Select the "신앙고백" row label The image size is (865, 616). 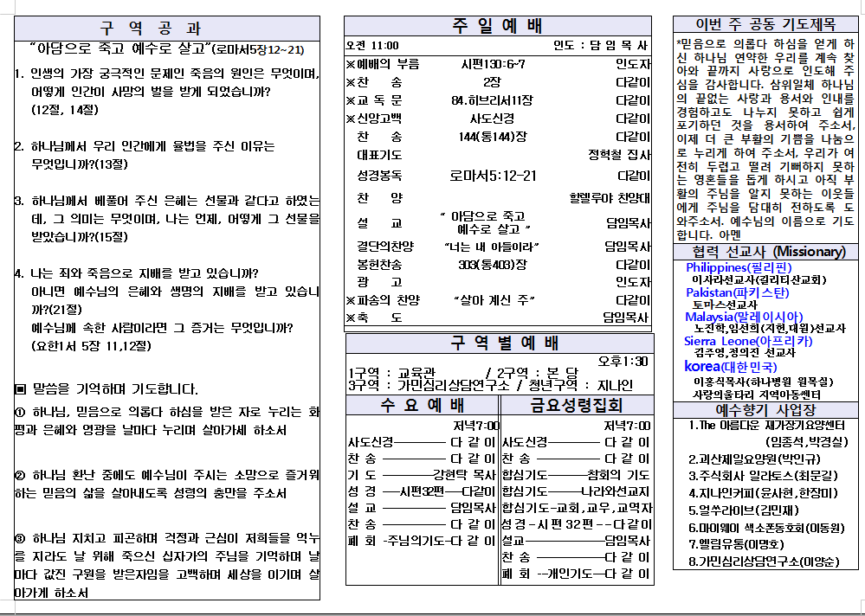(379, 119)
